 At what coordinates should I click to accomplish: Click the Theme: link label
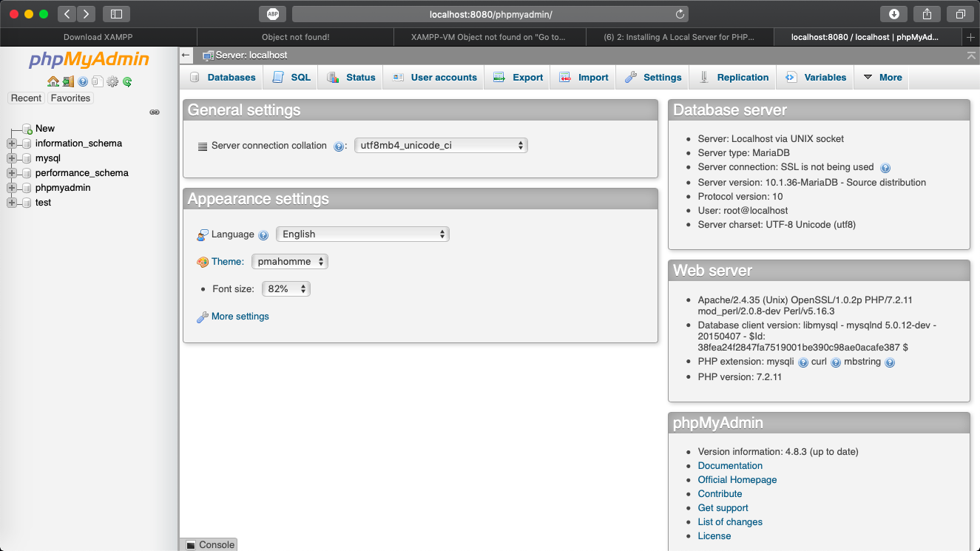click(x=228, y=262)
